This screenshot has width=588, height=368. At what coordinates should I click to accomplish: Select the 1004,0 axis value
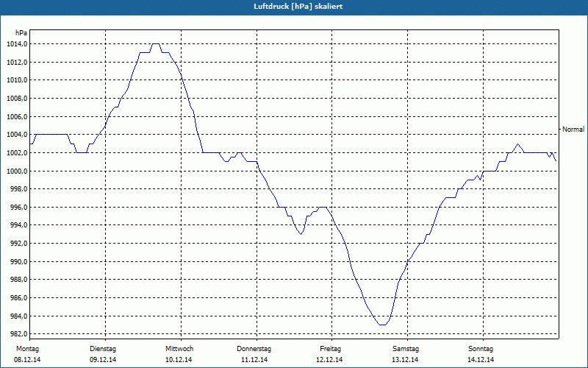(17, 135)
